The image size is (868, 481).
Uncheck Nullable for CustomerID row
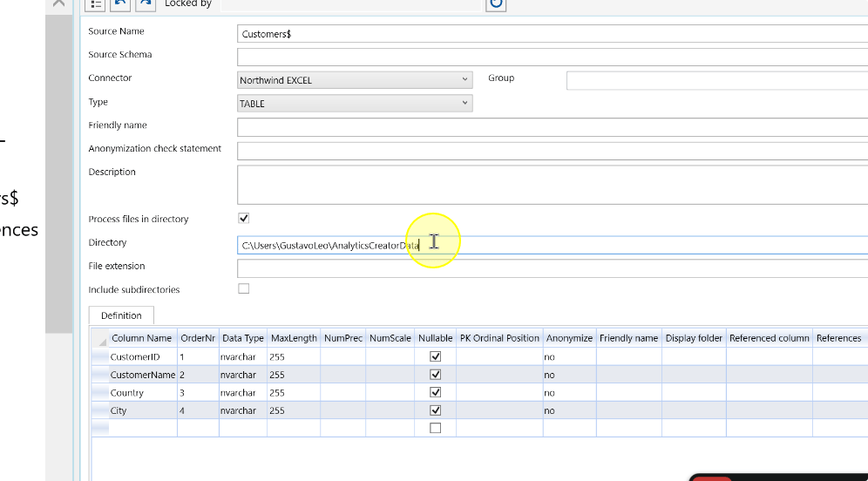point(436,356)
